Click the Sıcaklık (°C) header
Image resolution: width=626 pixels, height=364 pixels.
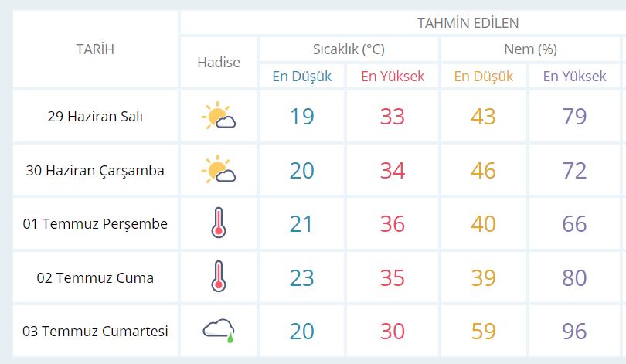tap(349, 49)
